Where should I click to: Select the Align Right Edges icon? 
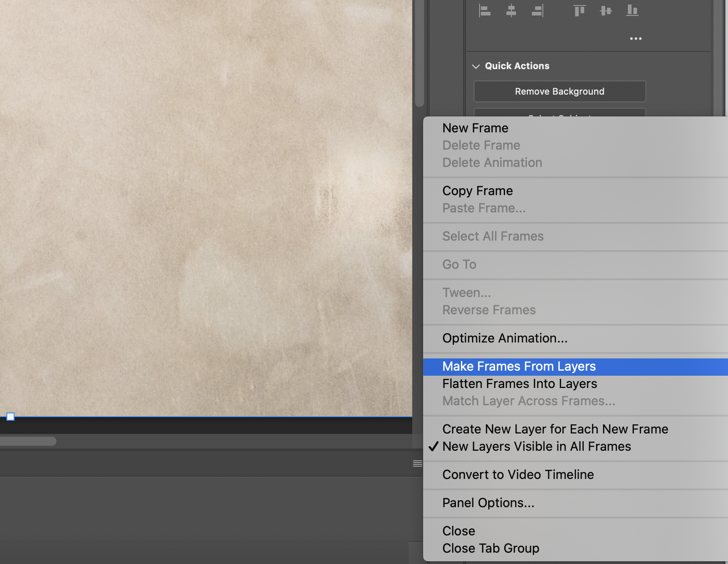click(537, 10)
